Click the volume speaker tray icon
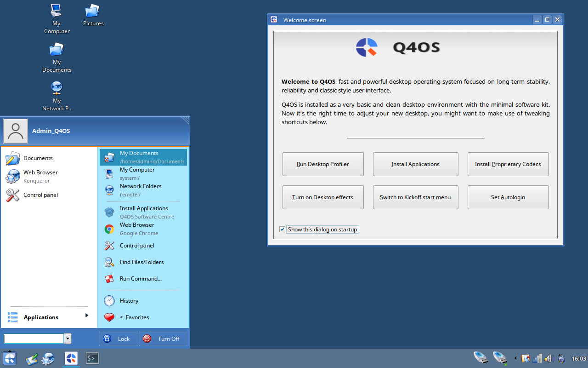588x368 pixels. tap(548, 358)
